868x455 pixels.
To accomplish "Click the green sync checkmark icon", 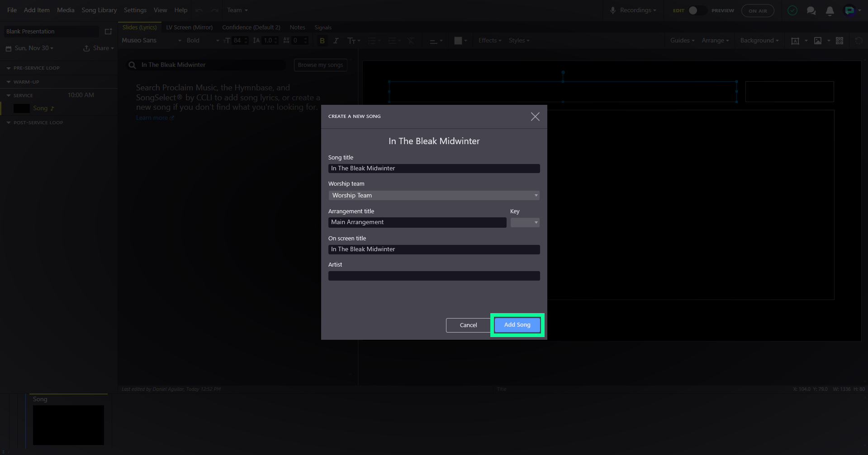I will coord(792,10).
